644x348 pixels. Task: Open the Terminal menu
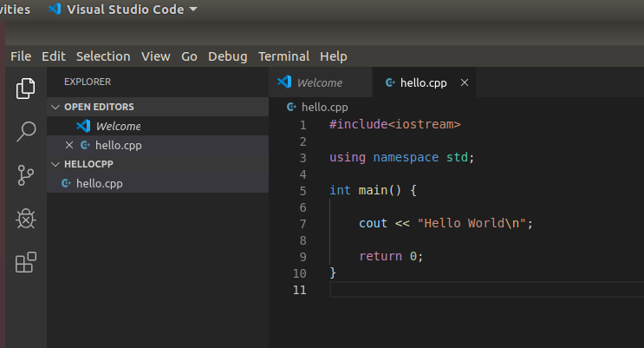pos(283,56)
